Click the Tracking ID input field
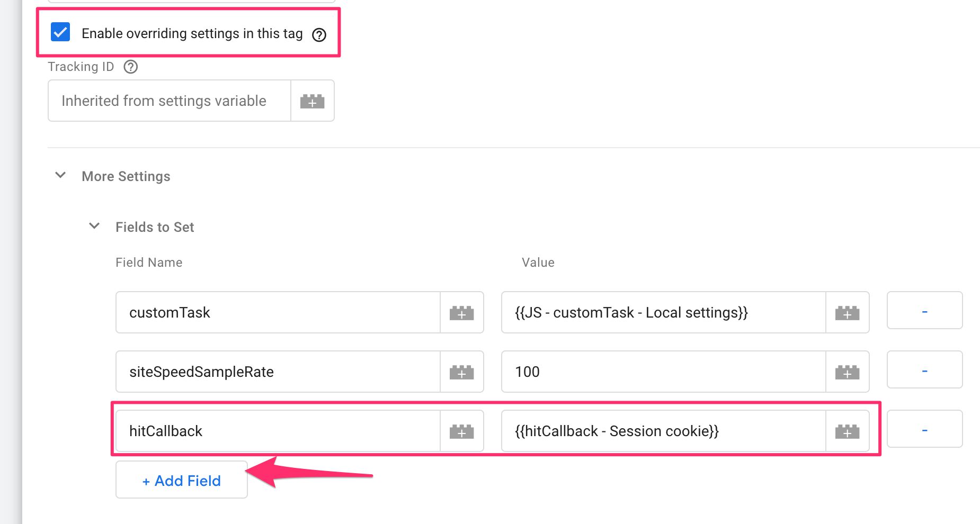The height and width of the screenshot is (524, 980). 170,101
